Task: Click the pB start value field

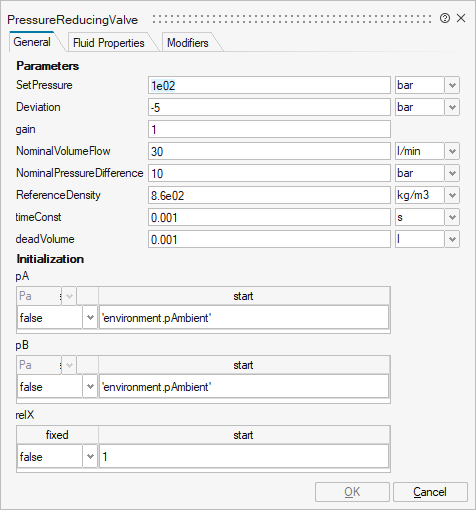Action: pyautogui.click(x=244, y=387)
